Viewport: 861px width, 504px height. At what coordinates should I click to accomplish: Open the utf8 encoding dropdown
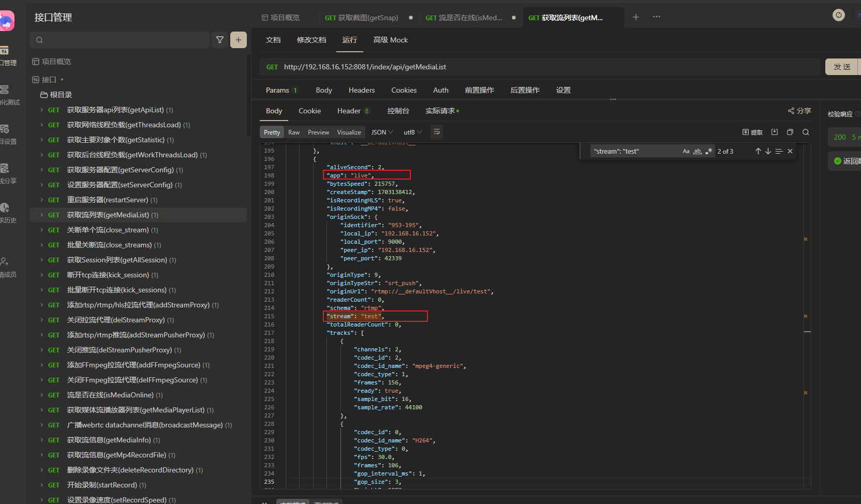[x=413, y=132]
